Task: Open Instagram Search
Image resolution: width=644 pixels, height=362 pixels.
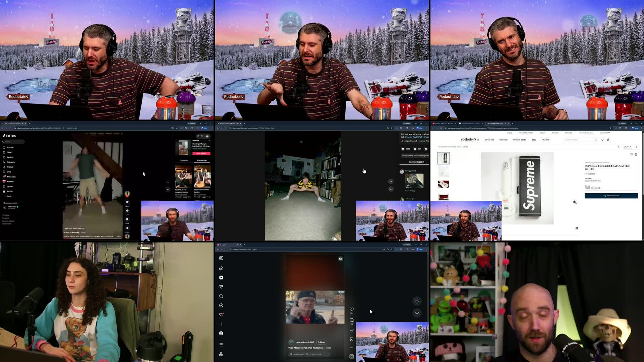Action: 221,296
